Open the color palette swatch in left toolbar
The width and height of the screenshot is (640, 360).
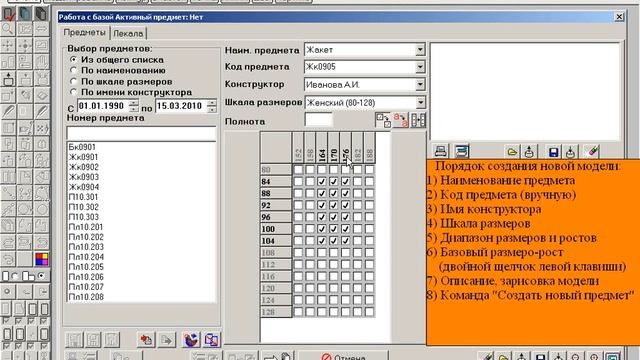pos(41,259)
